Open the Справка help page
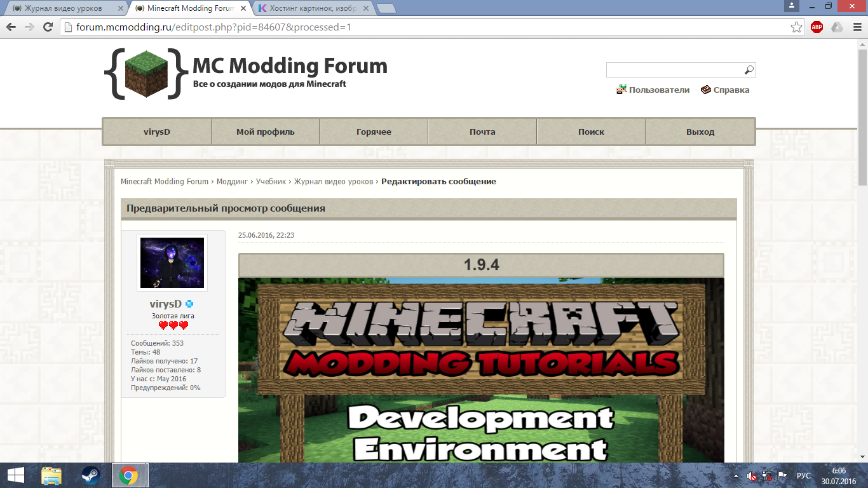The height and width of the screenshot is (488, 868). tap(725, 90)
